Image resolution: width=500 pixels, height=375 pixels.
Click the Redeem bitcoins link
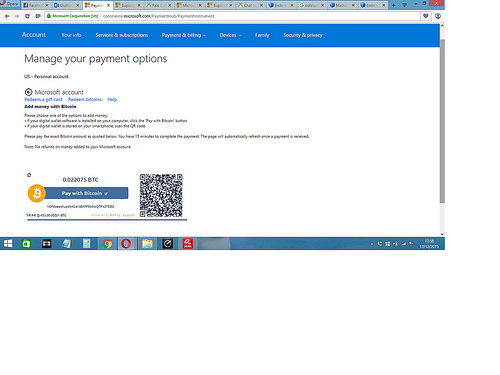(x=85, y=99)
